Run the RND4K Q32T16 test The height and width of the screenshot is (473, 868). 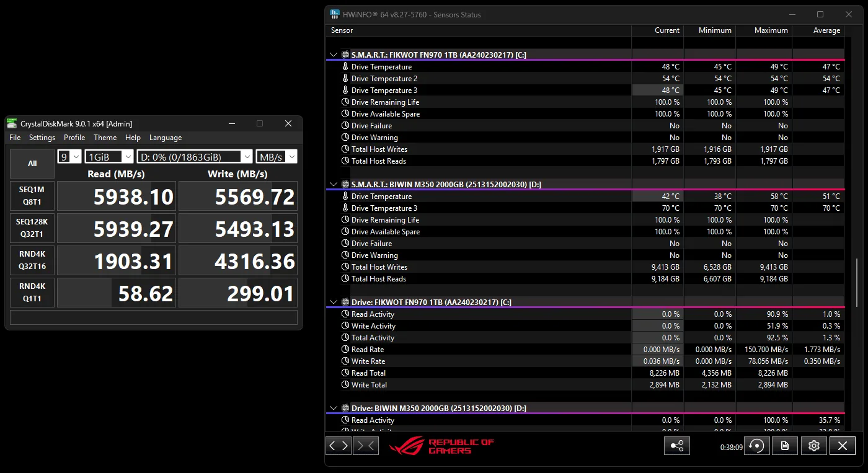coord(32,260)
